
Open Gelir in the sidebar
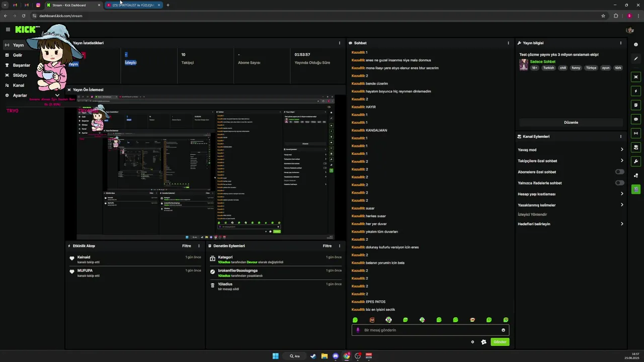tap(18, 55)
